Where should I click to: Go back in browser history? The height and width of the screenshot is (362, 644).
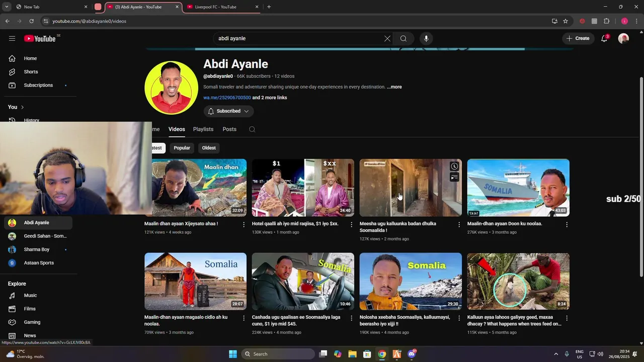[x=7, y=21]
